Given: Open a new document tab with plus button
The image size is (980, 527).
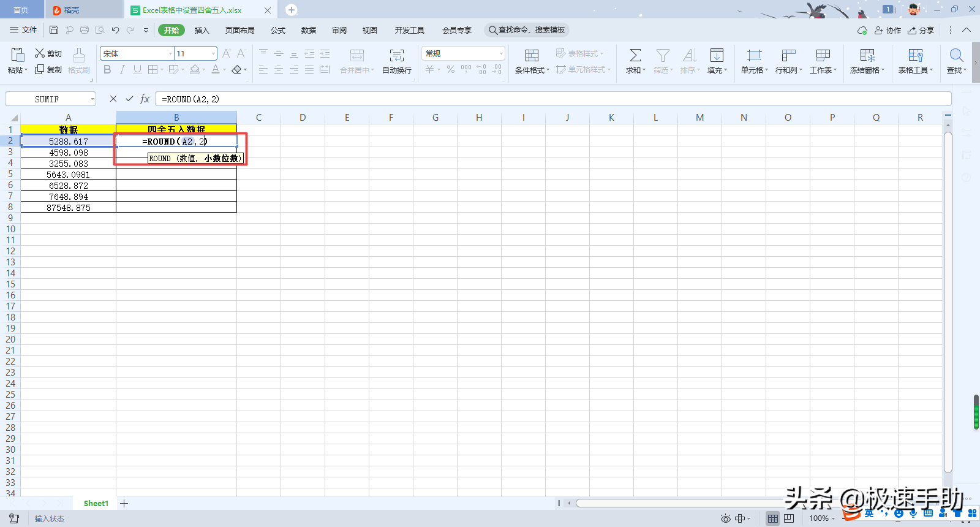Looking at the screenshot, I should coord(292,10).
